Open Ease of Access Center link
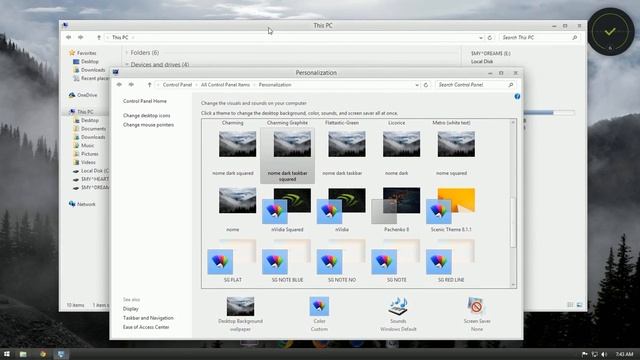The height and width of the screenshot is (360, 640). coord(146,327)
